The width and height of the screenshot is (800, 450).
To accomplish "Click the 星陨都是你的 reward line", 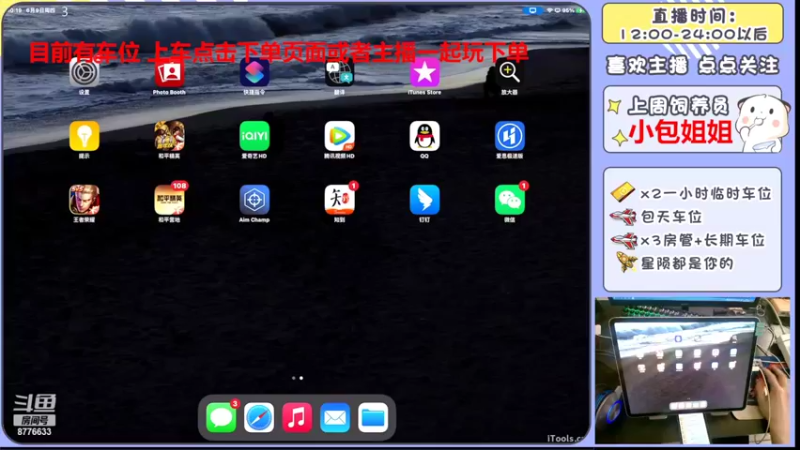I will [674, 263].
